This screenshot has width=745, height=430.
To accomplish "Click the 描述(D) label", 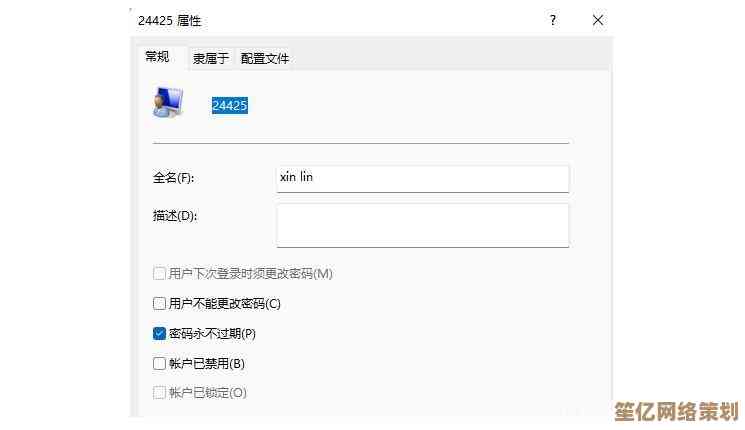I will click(175, 216).
